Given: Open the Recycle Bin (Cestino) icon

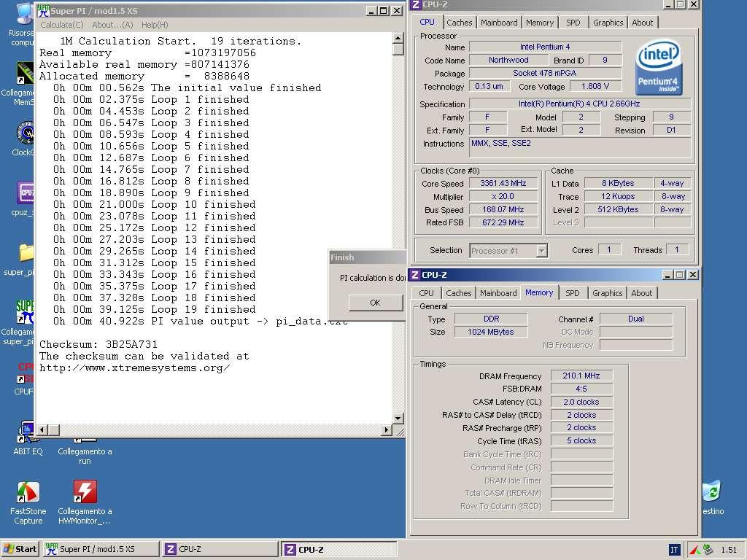Looking at the screenshot, I should (x=713, y=491).
